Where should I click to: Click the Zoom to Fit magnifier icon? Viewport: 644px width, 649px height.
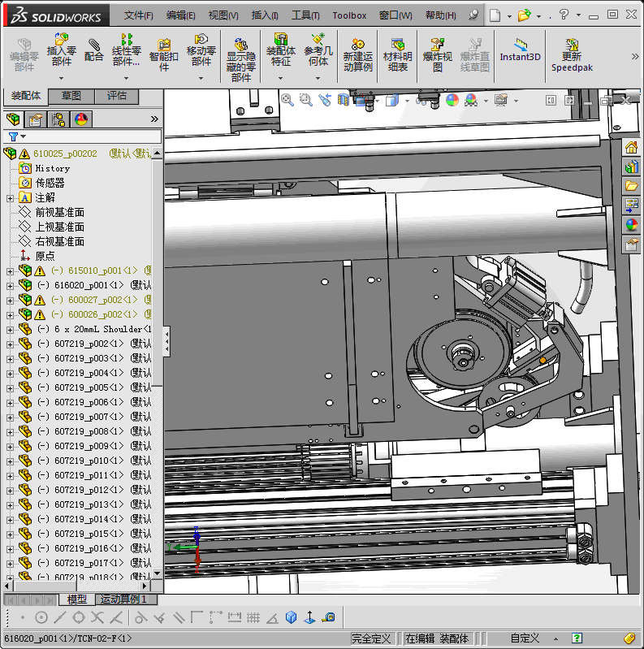click(287, 100)
